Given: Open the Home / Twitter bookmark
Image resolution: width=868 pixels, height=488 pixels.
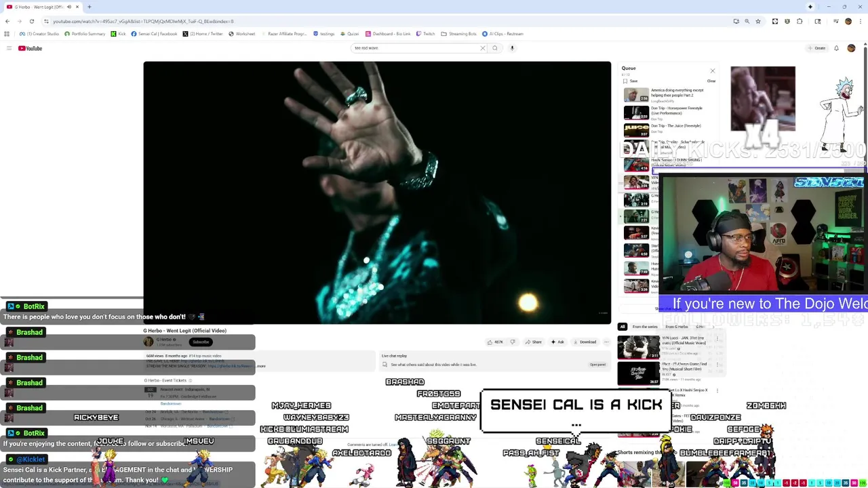Looking at the screenshot, I should (203, 34).
